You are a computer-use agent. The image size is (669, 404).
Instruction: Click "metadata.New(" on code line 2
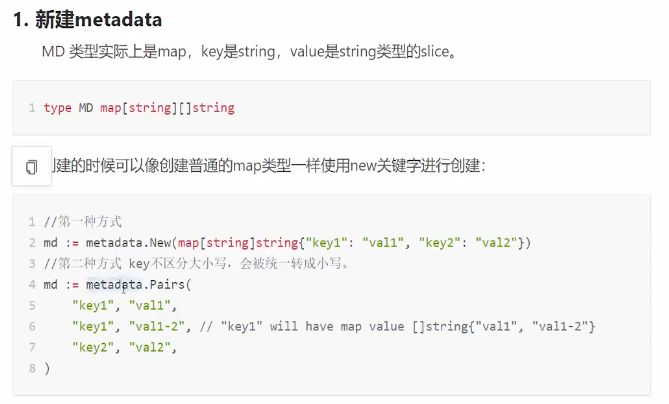click(x=131, y=243)
